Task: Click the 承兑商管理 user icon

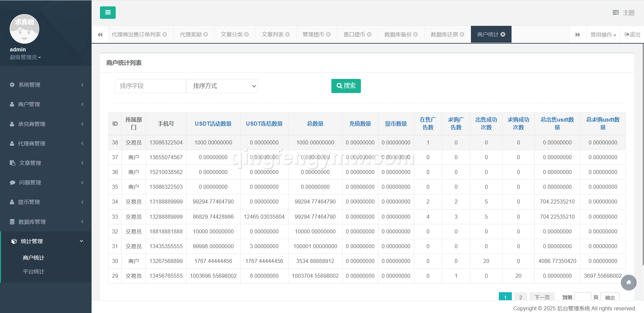Action: (x=12, y=124)
